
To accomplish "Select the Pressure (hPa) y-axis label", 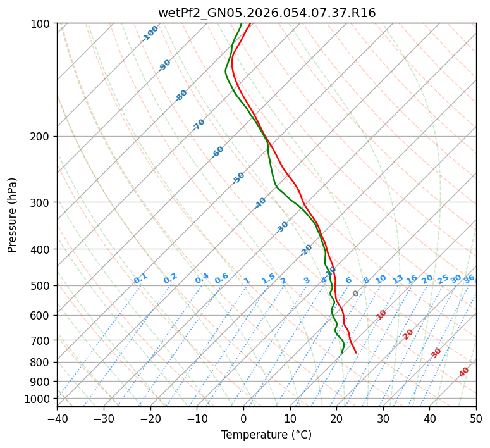I will (13, 215).
